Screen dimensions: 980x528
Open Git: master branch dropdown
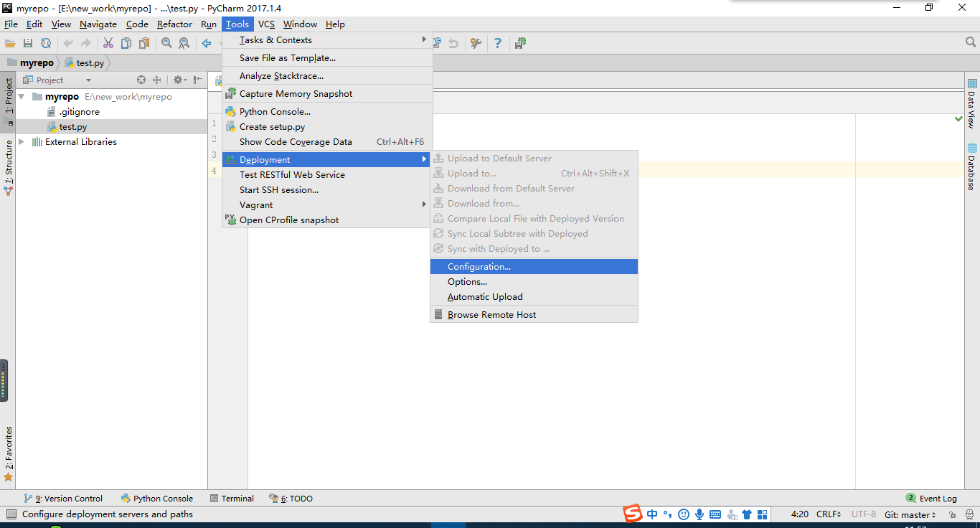[x=910, y=514]
